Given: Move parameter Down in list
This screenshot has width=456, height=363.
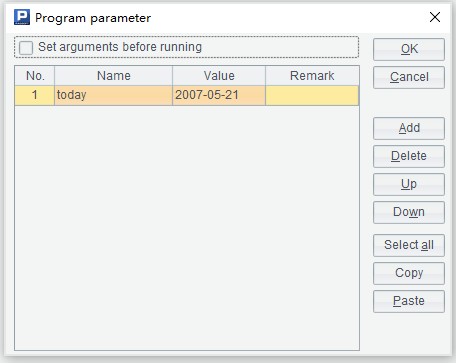Looking at the screenshot, I should 409,212.
